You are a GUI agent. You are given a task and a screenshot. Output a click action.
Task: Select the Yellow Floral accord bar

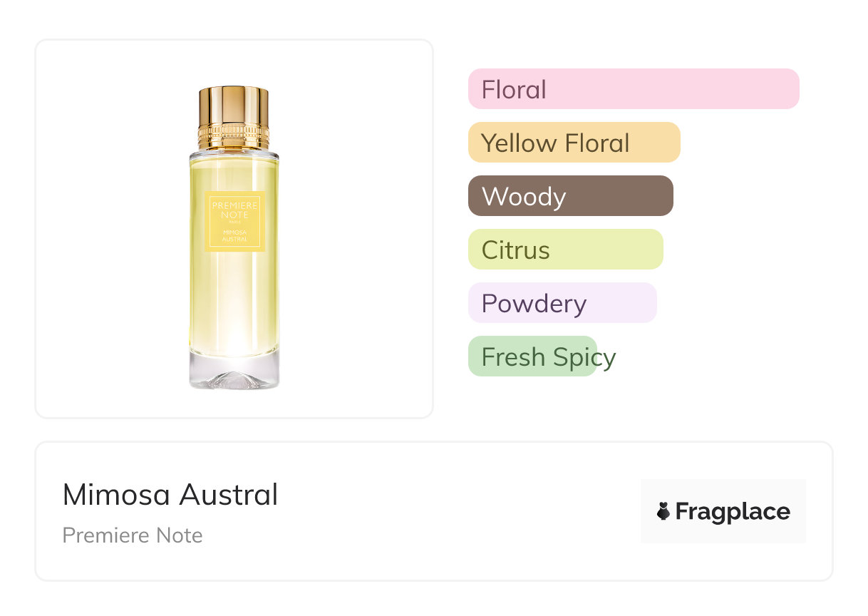tap(574, 143)
